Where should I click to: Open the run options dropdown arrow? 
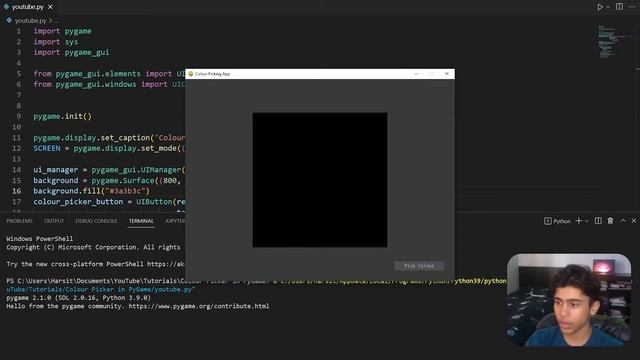608,7
